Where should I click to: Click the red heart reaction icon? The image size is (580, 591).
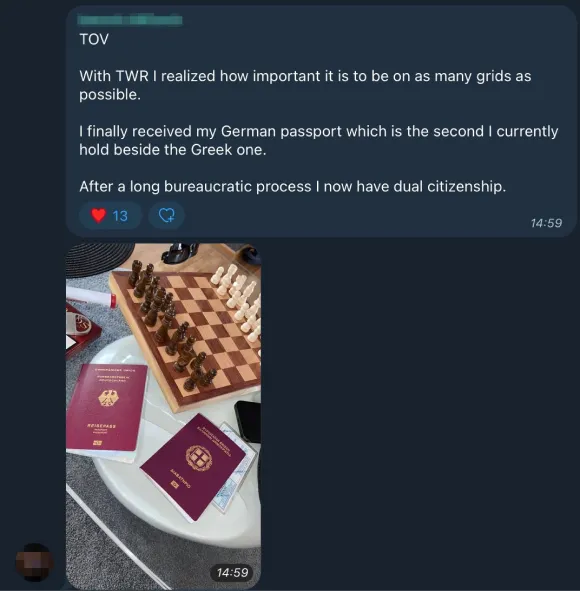[99, 215]
